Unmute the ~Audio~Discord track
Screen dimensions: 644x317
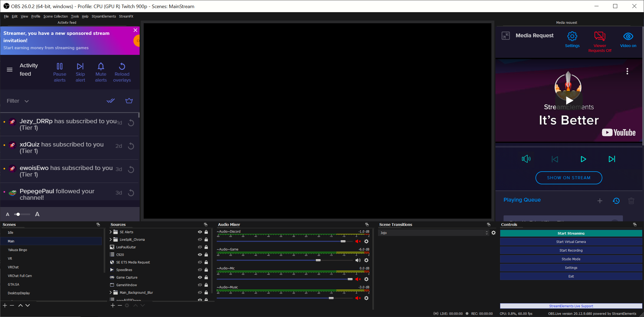[358, 241]
